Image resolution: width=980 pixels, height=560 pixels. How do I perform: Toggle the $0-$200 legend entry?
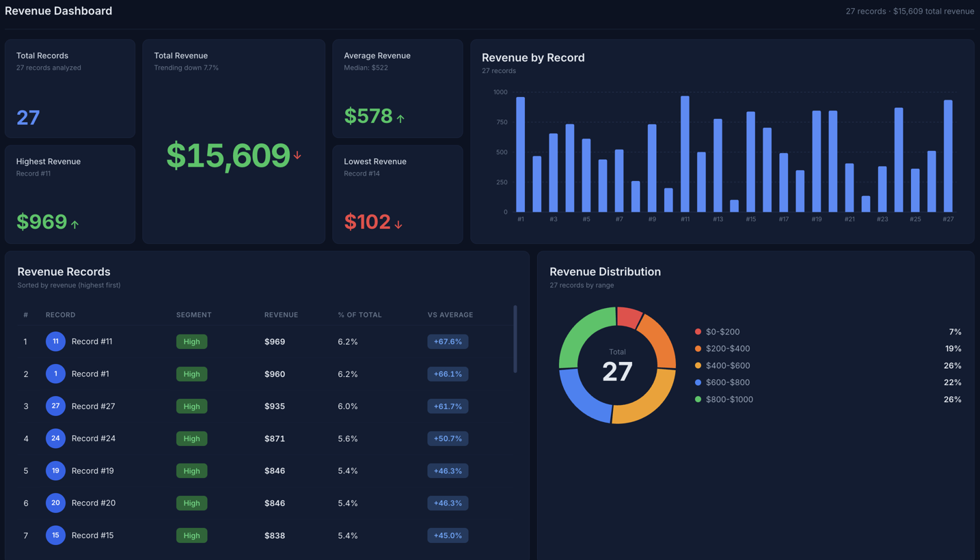click(x=722, y=332)
